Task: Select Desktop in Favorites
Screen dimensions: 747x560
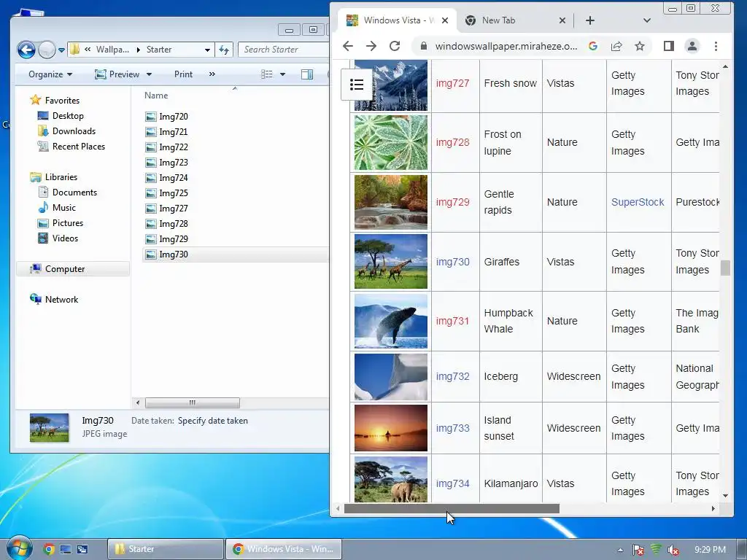Action: (68, 116)
